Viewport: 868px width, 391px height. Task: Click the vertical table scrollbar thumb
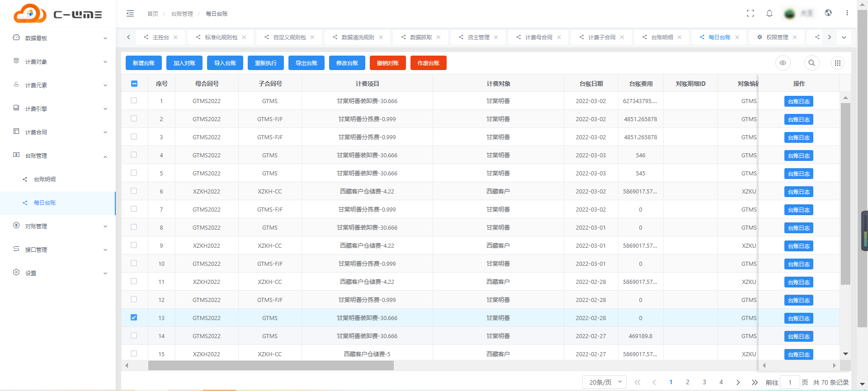coord(845,193)
